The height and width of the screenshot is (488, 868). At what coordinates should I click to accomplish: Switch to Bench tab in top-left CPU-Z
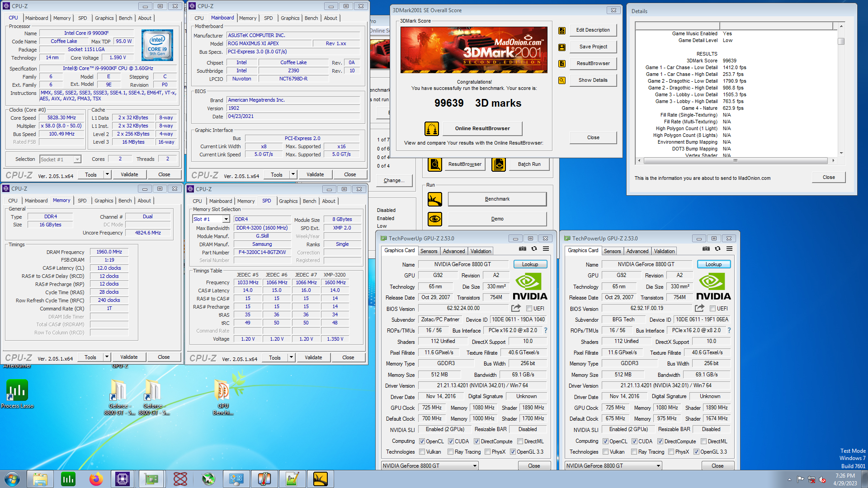click(x=125, y=18)
